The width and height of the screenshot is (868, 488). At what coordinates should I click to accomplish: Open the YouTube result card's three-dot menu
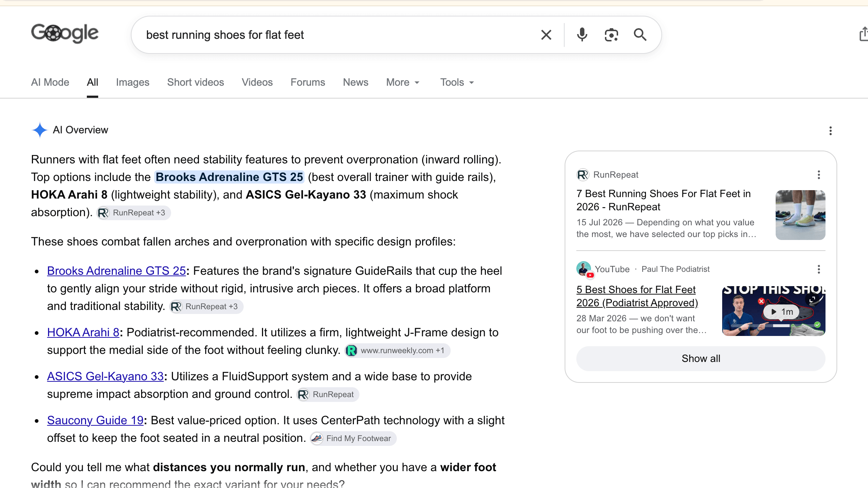(819, 269)
